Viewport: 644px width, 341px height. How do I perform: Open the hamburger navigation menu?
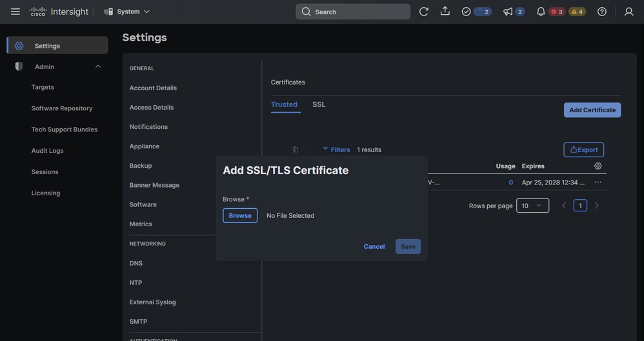[15, 12]
